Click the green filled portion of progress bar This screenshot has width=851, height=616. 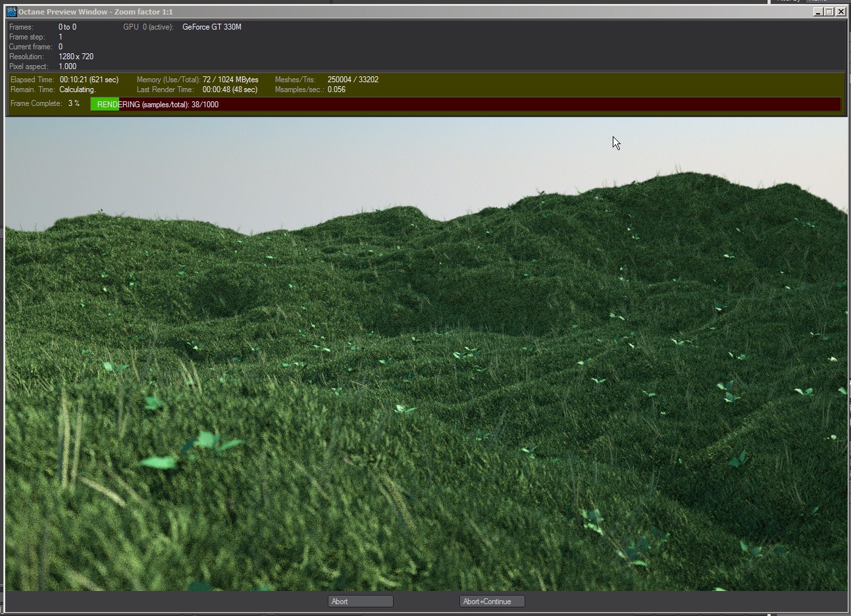tap(105, 104)
